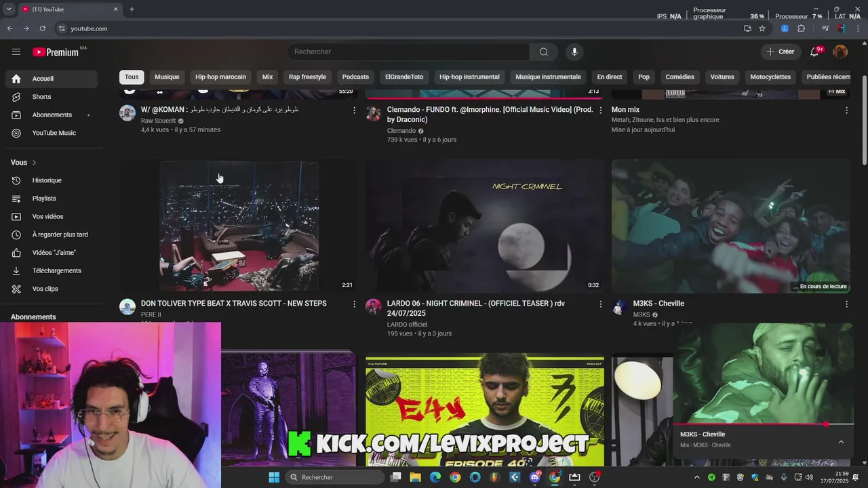Screen dimensions: 868x488
Task: Open Vos vidéos in the sidebar
Action: pyautogui.click(x=52, y=217)
